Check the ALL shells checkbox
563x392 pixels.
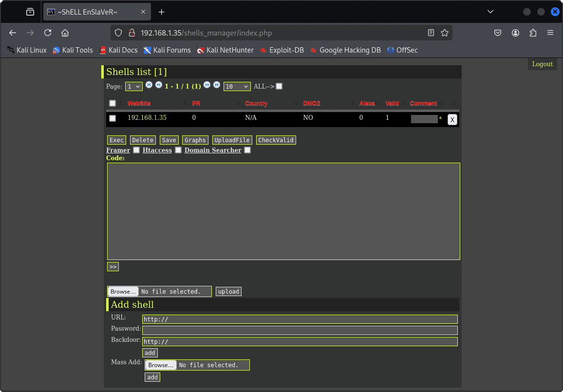coord(279,87)
